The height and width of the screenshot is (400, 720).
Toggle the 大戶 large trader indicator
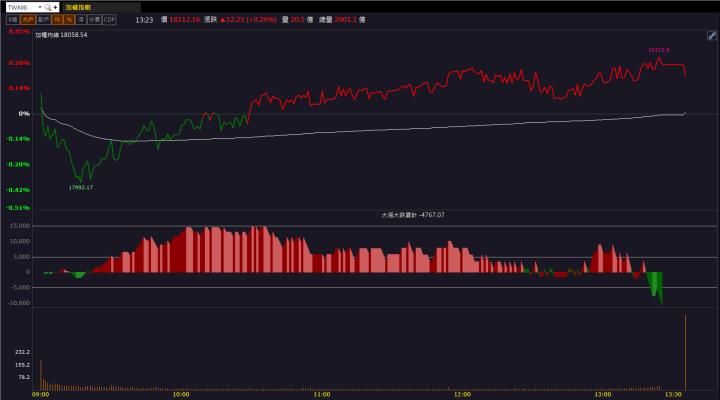28,19
